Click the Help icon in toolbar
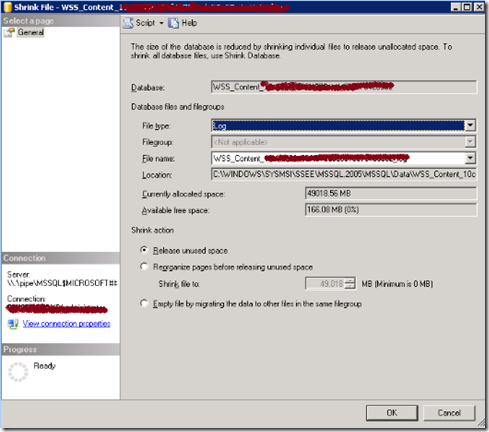Screen dimensions: 489x432 [x=173, y=23]
